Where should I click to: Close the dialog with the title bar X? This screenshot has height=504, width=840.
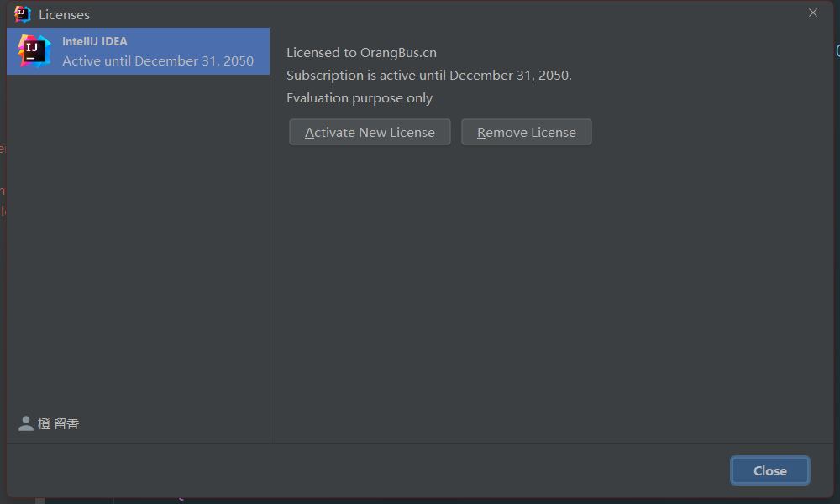point(812,13)
